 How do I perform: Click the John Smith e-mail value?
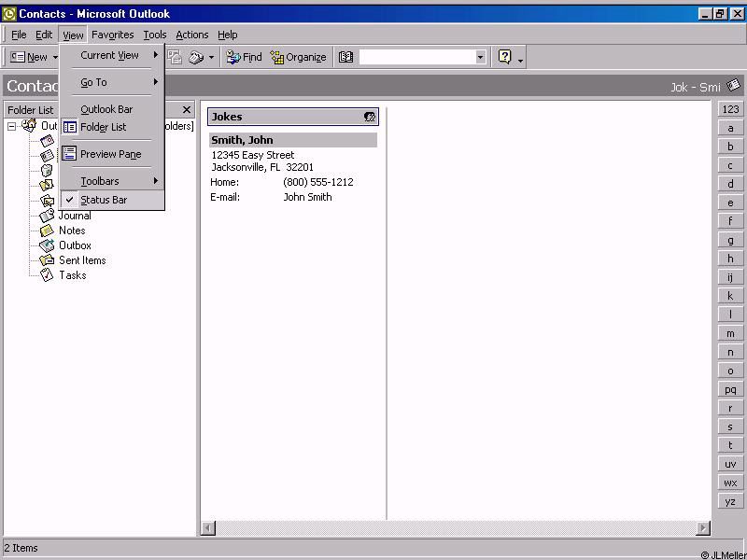(x=307, y=197)
